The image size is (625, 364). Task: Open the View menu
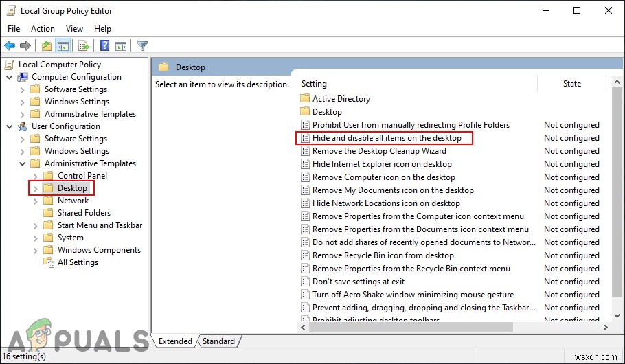pyautogui.click(x=74, y=29)
